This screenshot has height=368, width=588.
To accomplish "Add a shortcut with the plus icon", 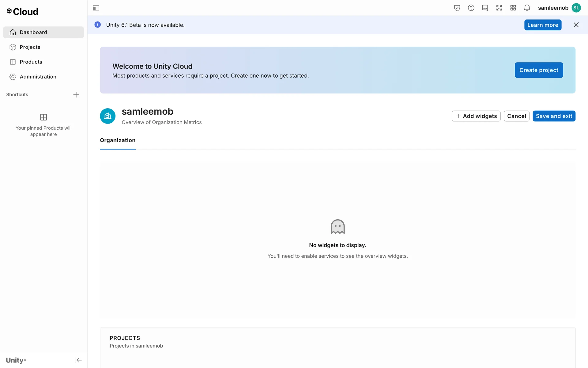I will (76, 94).
